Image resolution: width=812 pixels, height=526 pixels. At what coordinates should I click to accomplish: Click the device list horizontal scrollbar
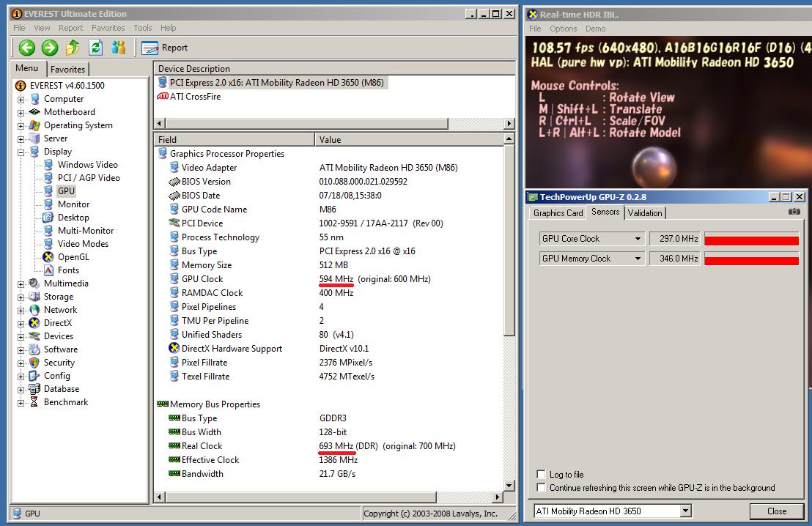coord(306,123)
